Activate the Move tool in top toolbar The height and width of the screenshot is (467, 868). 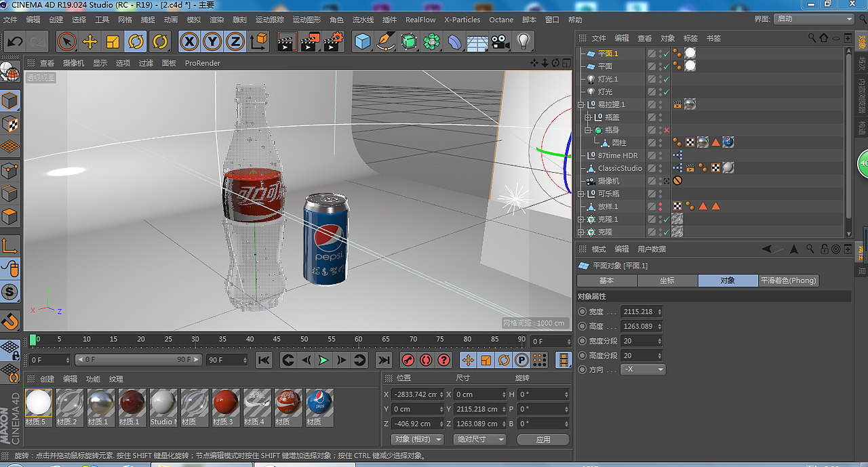tap(90, 41)
